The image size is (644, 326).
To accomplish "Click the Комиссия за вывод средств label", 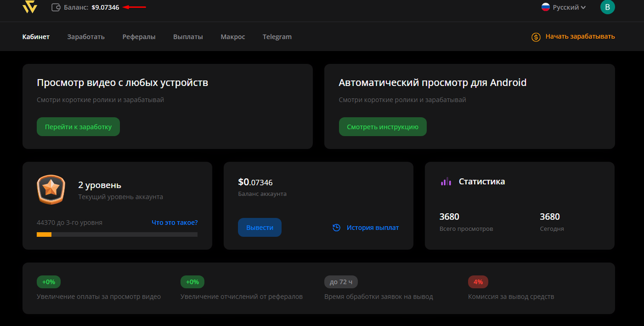I will coord(511,296).
